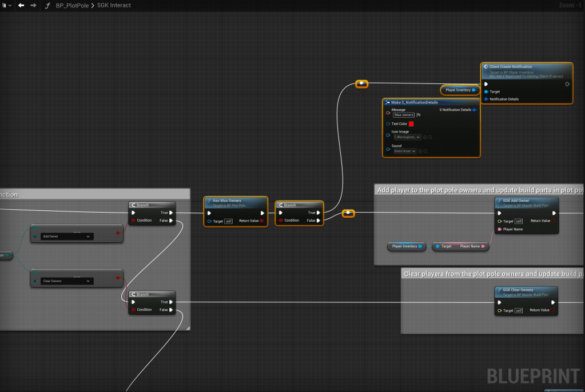Click the Client Create Notification output exec pin
Viewport: 585px width, 392px height.
(567, 84)
